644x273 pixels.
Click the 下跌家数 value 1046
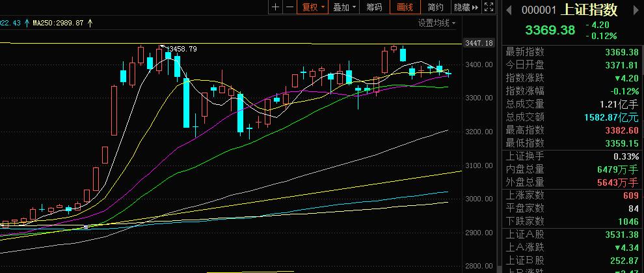(628, 222)
